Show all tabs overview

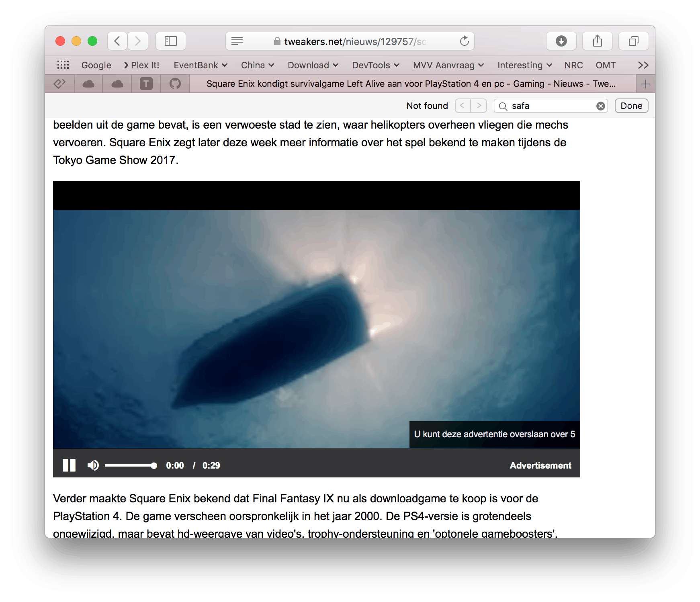click(634, 41)
